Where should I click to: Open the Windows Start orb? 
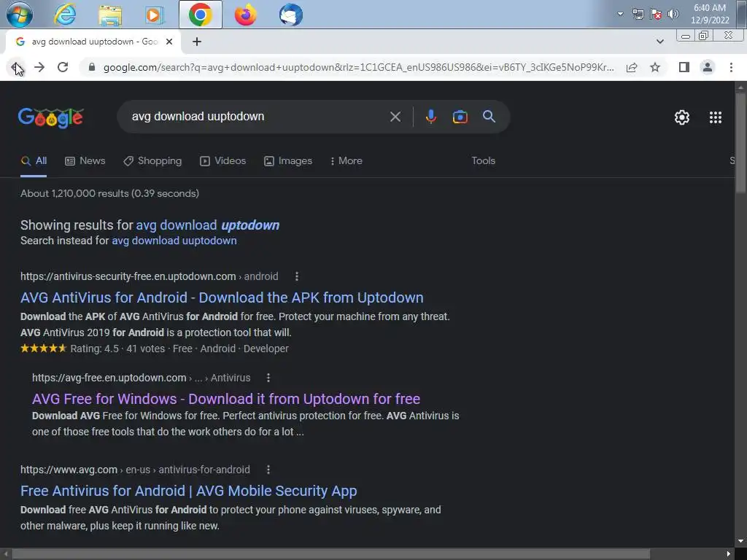[19, 15]
